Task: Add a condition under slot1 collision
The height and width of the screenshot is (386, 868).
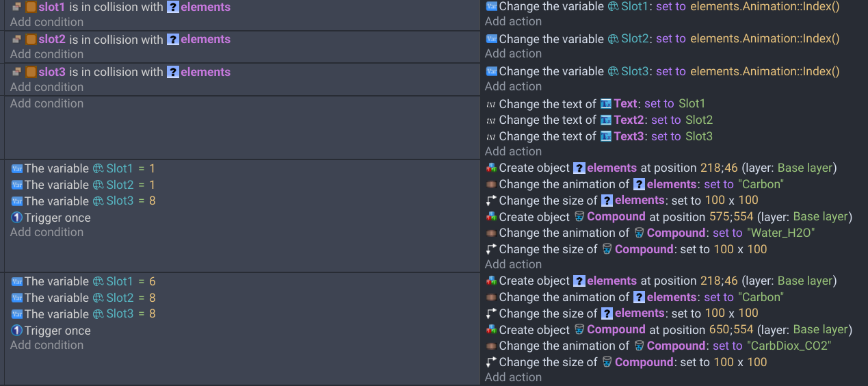Action: [47, 22]
